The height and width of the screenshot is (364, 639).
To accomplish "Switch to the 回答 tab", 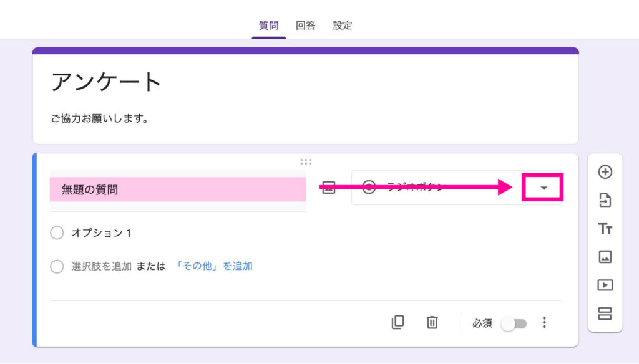I will 305,26.
